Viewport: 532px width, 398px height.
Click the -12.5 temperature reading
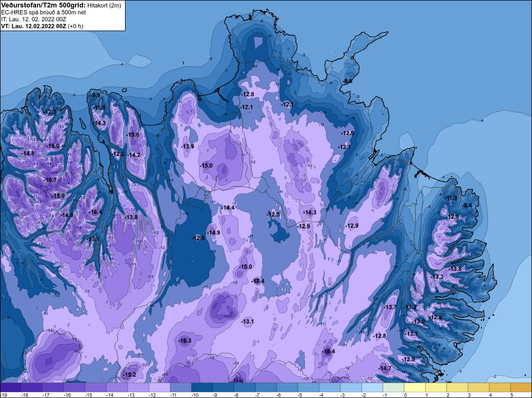pos(273,215)
